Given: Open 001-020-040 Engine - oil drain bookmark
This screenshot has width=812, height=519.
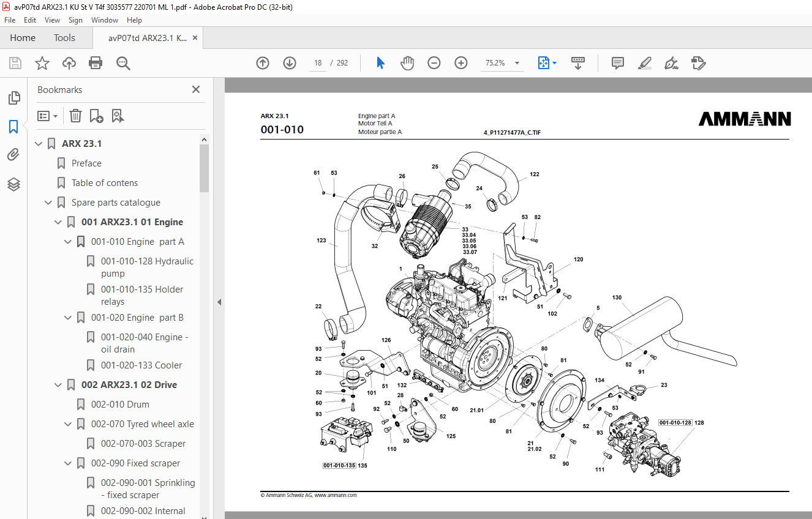Looking at the screenshot, I should tap(145, 343).
